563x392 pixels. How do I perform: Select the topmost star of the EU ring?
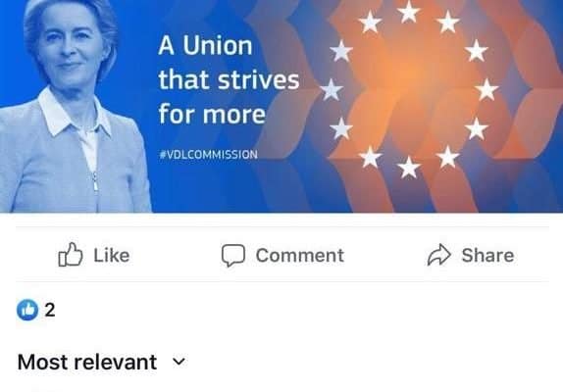pyautogui.click(x=409, y=11)
